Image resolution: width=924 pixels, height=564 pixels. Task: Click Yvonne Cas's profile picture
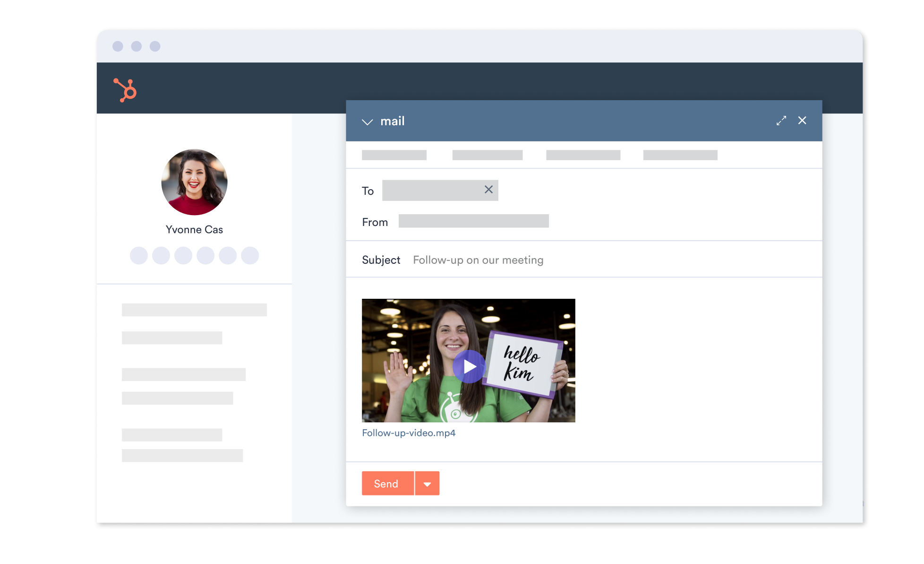click(x=194, y=182)
